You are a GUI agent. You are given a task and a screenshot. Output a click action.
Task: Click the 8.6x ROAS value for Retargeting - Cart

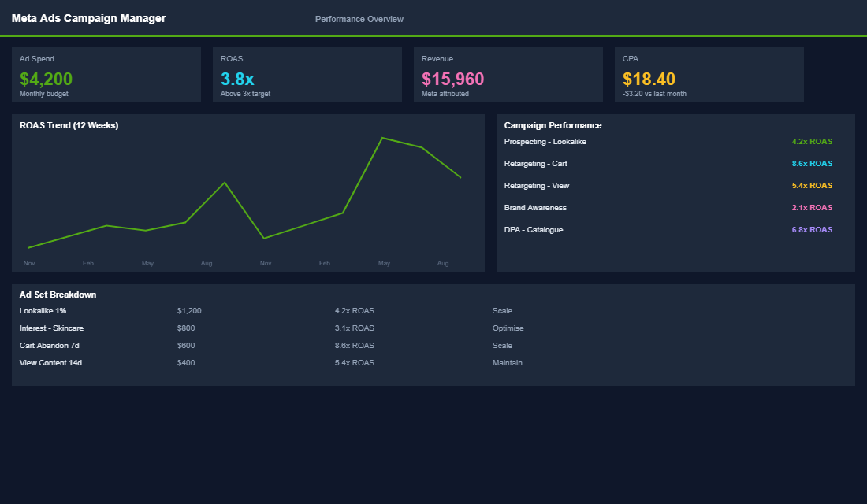coord(812,163)
